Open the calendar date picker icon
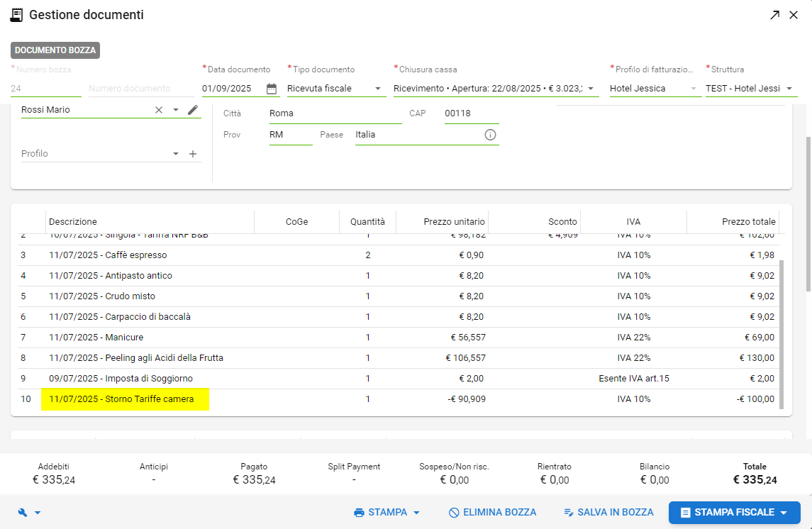 (272, 89)
